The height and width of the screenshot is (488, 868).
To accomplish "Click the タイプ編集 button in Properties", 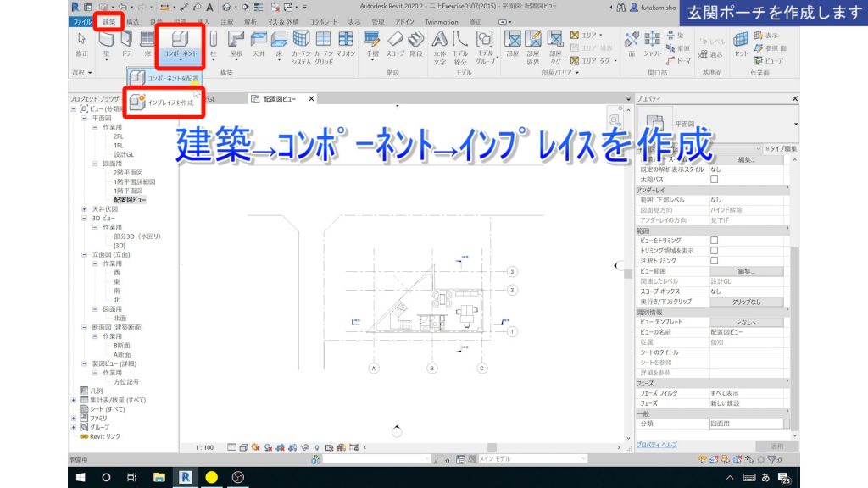I will 783,150.
